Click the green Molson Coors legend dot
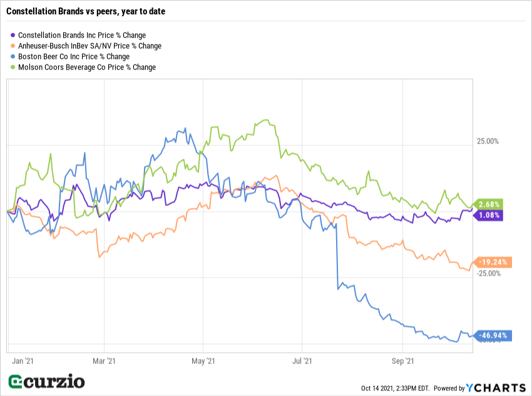Image resolution: width=532 pixels, height=396 pixels. (14, 67)
